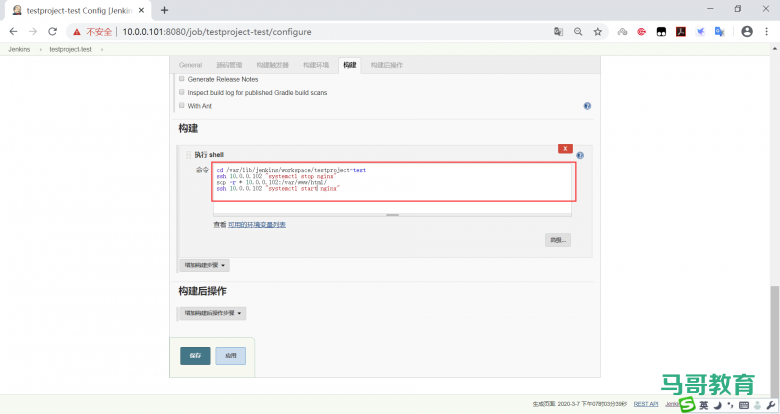This screenshot has width=780, height=414.
Task: Open the Sogou soft keyboard icon
Action: point(744,405)
